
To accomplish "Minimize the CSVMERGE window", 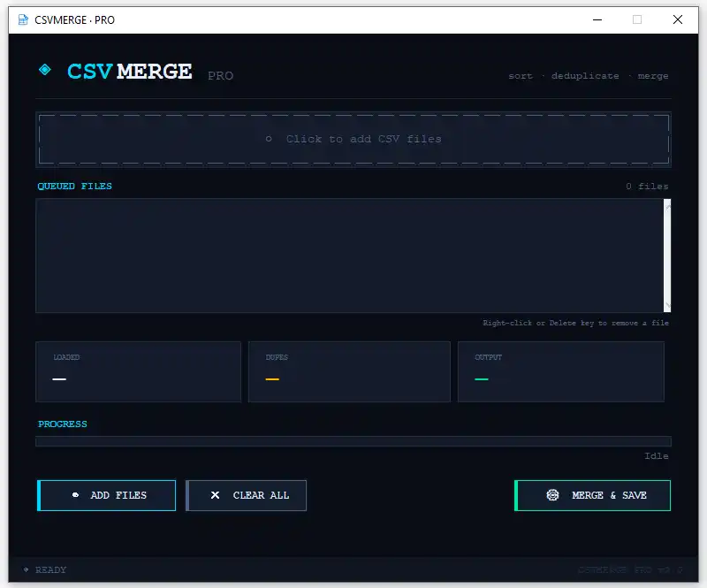I will (597, 19).
